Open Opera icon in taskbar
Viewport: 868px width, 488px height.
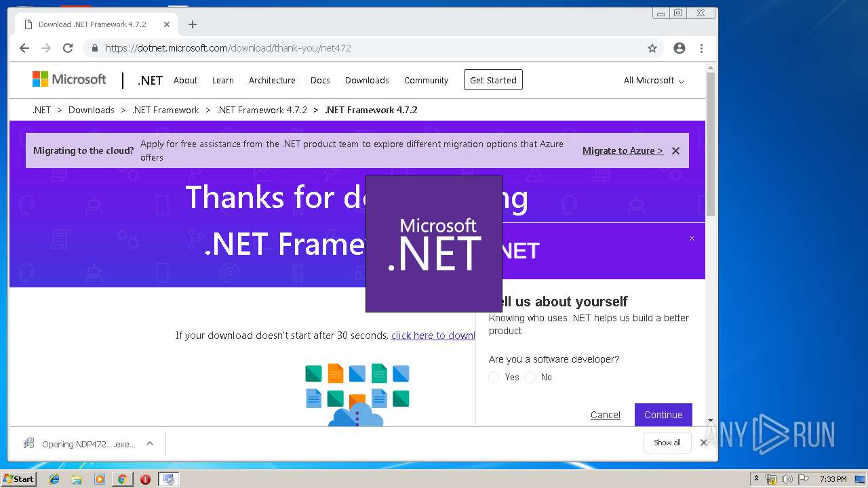(145, 479)
